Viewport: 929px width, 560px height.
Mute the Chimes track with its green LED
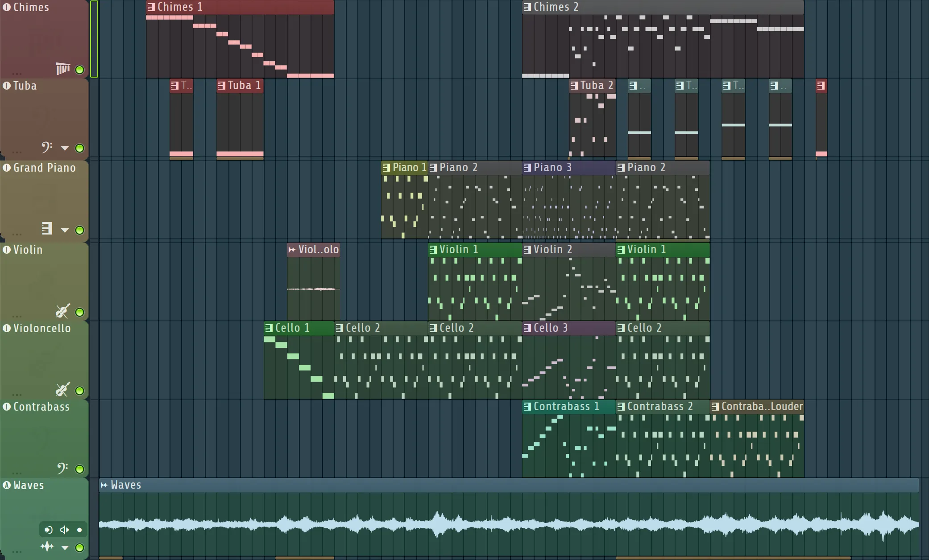79,70
